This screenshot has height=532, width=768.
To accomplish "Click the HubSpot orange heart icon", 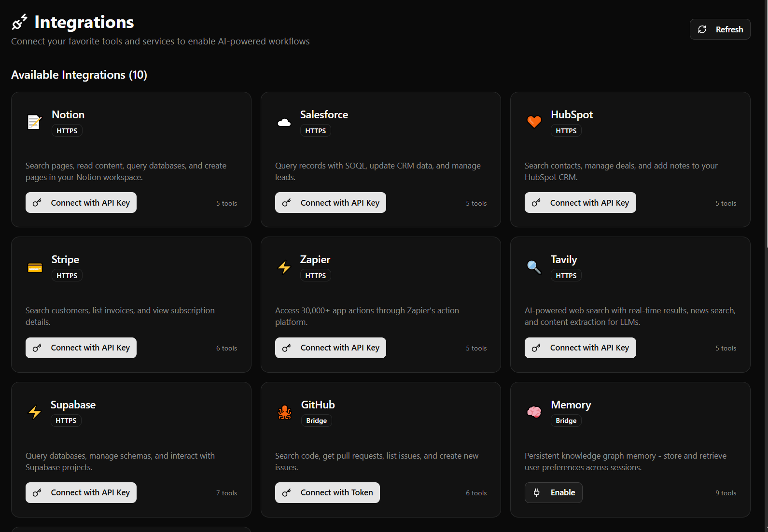I will click(534, 122).
